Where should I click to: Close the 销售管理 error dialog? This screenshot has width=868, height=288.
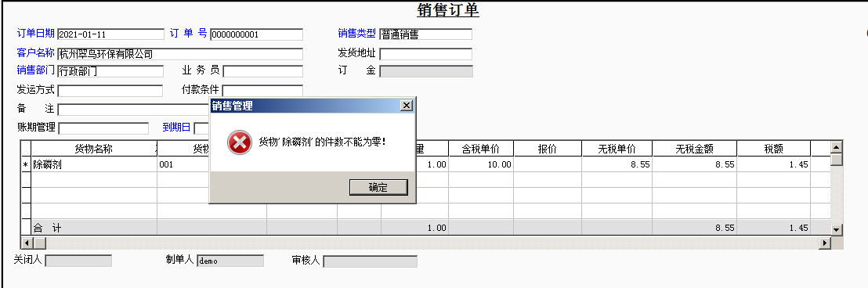click(407, 106)
